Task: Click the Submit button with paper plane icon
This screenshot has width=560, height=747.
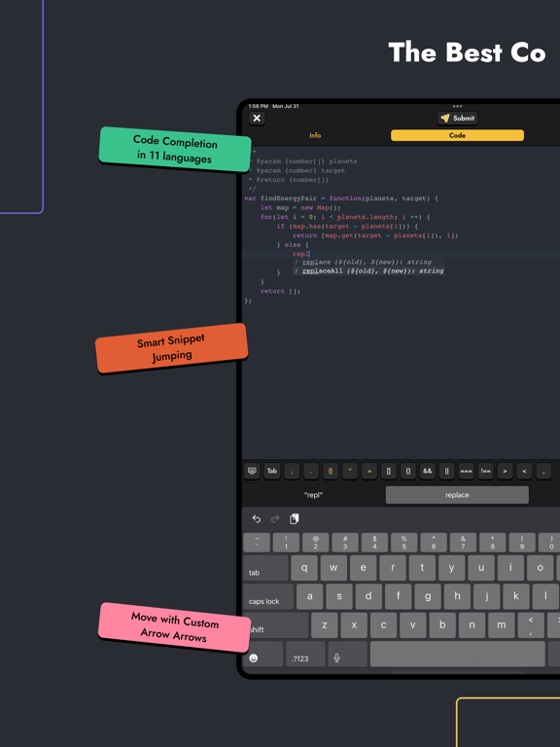Action: click(x=457, y=118)
